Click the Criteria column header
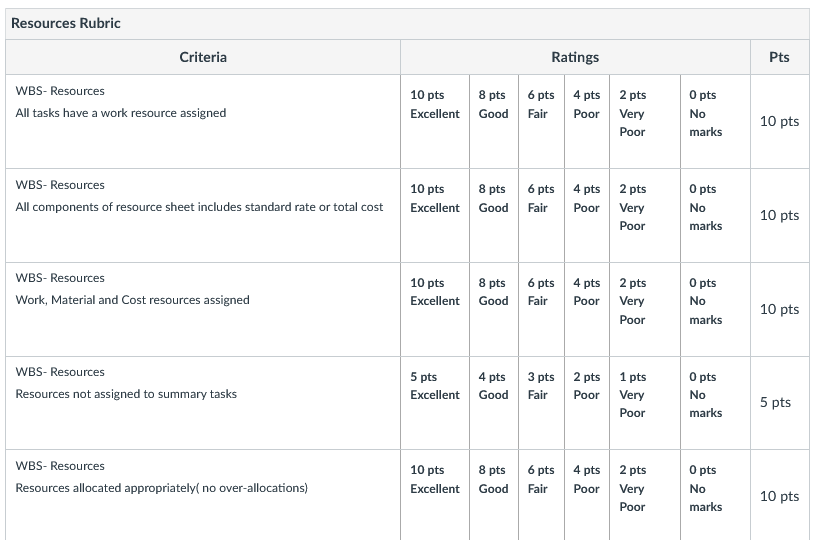 (203, 57)
